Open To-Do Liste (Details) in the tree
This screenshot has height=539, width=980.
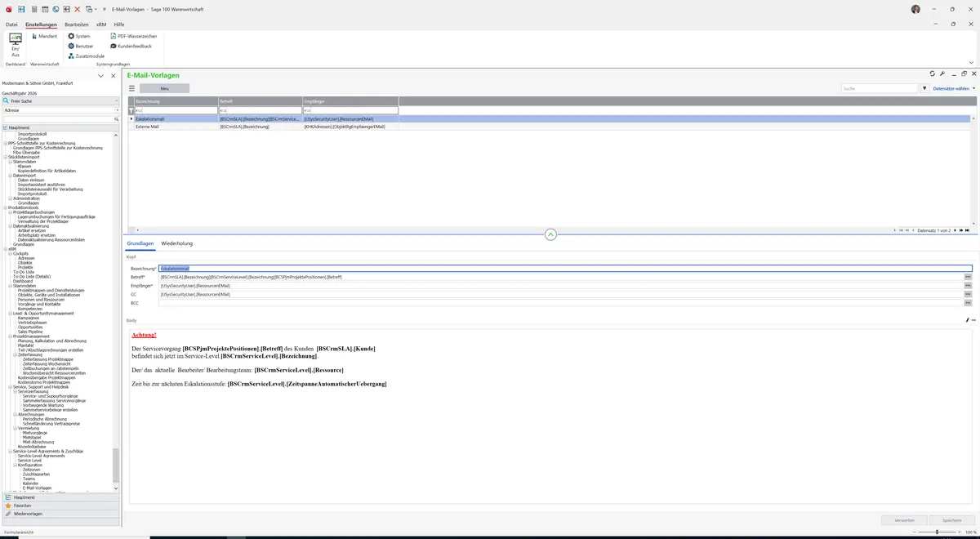32,276
